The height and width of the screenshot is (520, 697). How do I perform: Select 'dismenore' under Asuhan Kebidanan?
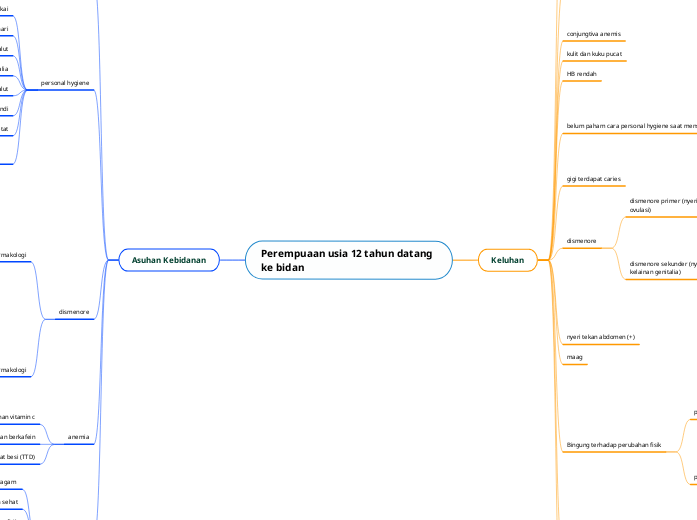74,313
